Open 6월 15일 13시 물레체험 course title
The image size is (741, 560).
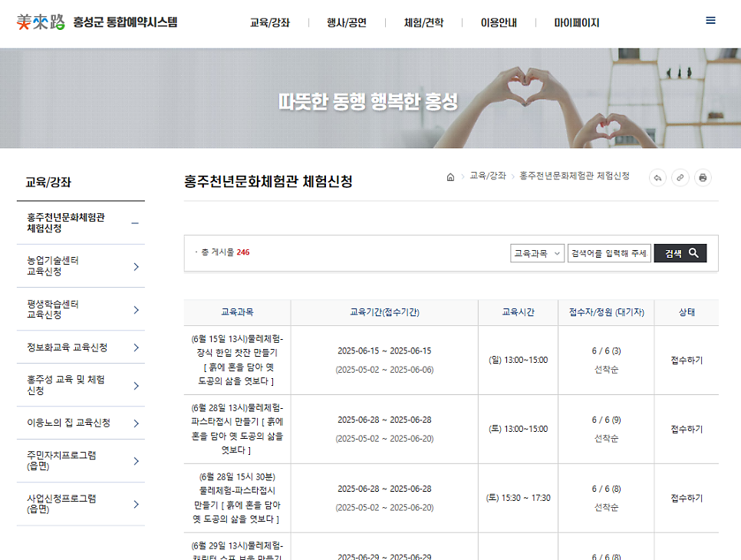click(237, 360)
